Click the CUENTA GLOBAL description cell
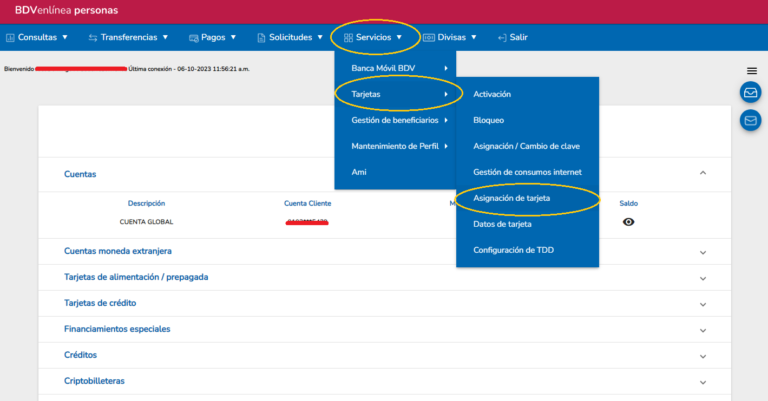The width and height of the screenshot is (768, 401). click(x=146, y=222)
